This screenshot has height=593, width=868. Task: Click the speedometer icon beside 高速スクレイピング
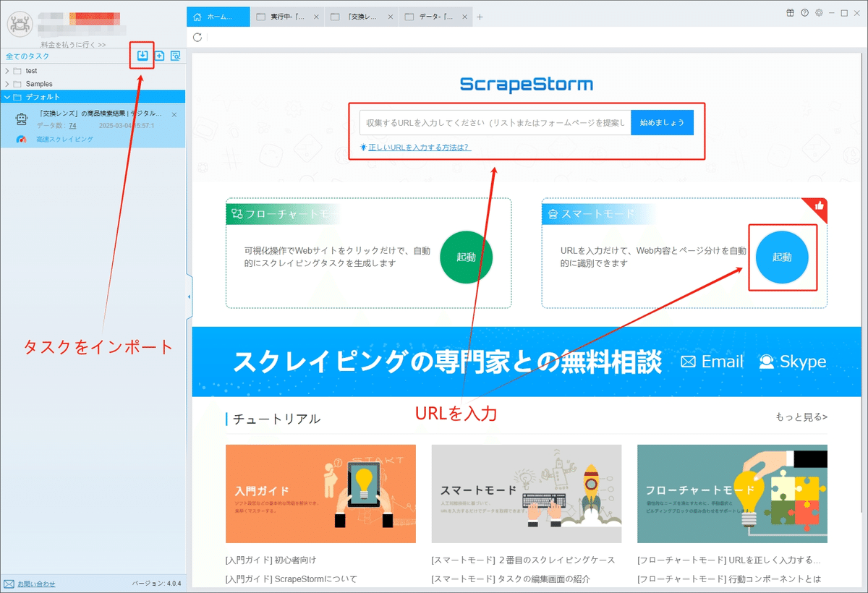[x=21, y=139]
